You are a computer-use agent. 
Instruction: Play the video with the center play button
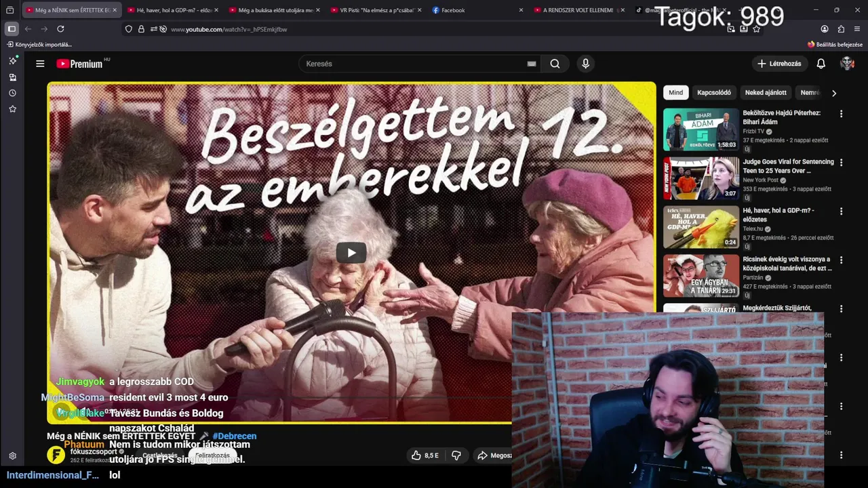pos(351,253)
